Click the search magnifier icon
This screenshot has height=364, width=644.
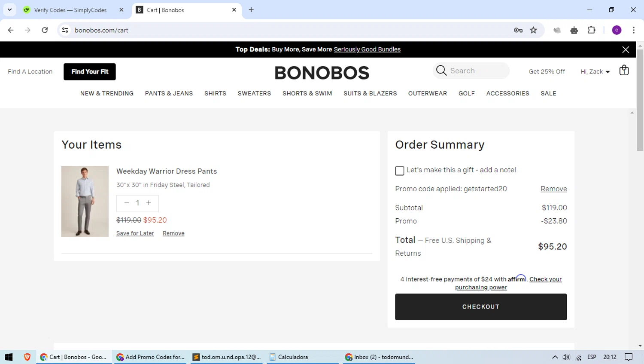[x=441, y=70]
